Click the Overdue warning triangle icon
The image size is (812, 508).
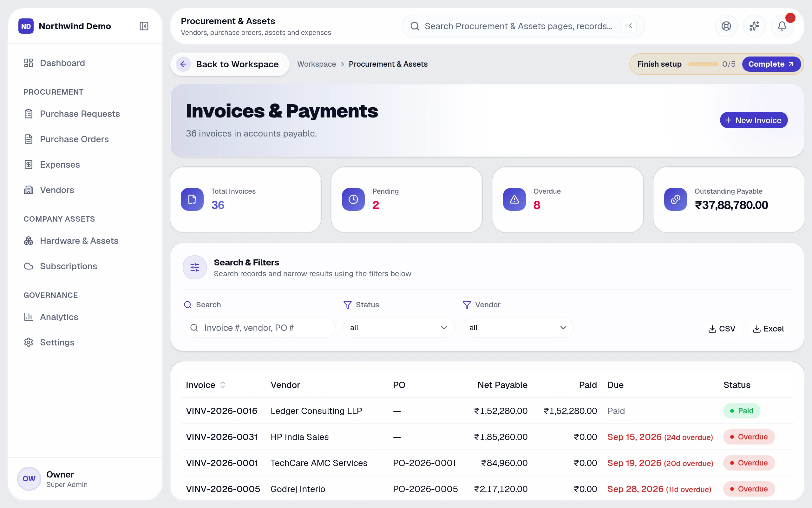pyautogui.click(x=514, y=199)
